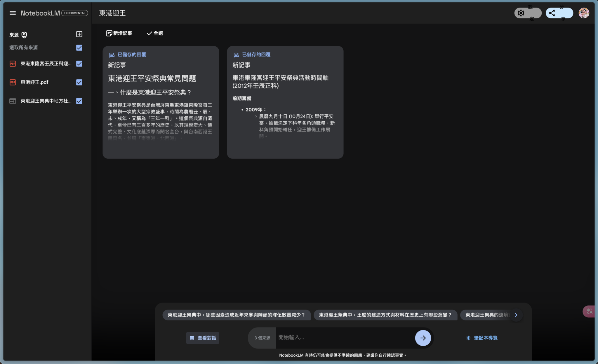Uncheck the 選取所有來源 checkbox
598x364 pixels.
point(79,48)
